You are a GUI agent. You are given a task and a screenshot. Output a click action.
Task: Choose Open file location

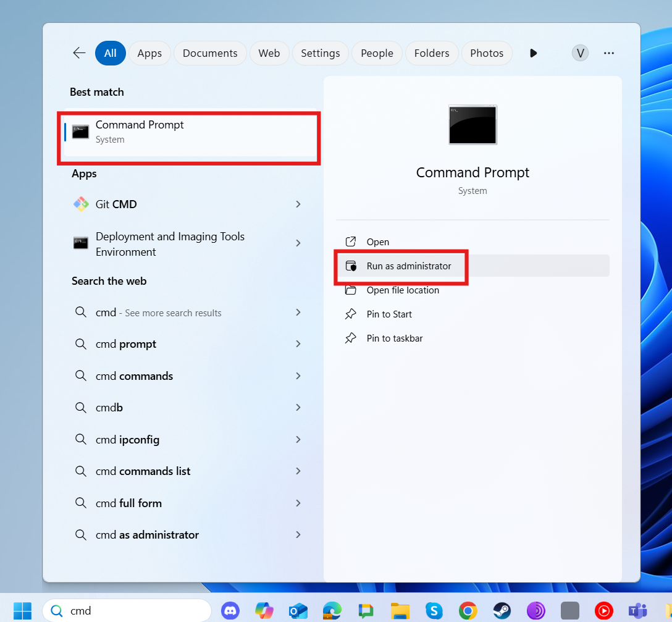tap(472, 290)
